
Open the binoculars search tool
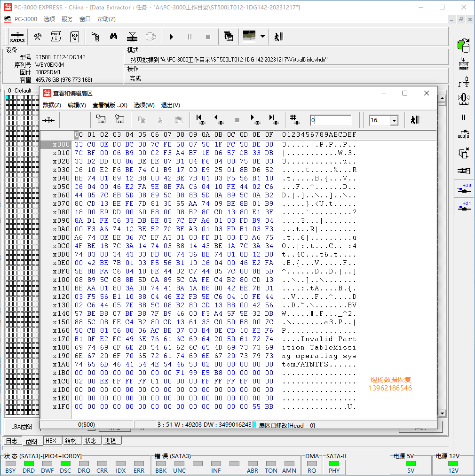[x=113, y=37]
